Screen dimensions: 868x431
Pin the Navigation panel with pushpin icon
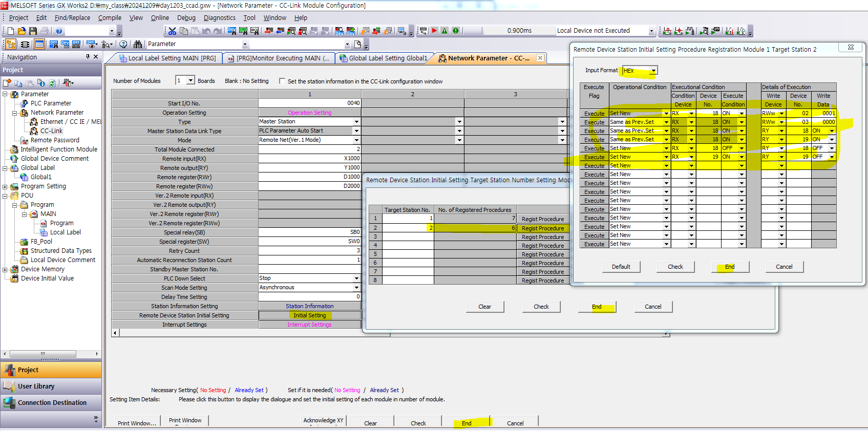point(88,57)
